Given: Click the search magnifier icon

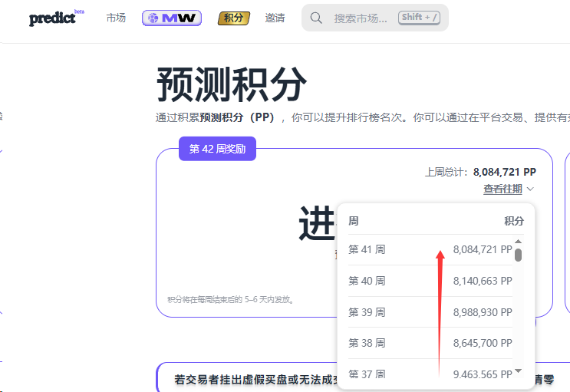Looking at the screenshot, I should (316, 18).
